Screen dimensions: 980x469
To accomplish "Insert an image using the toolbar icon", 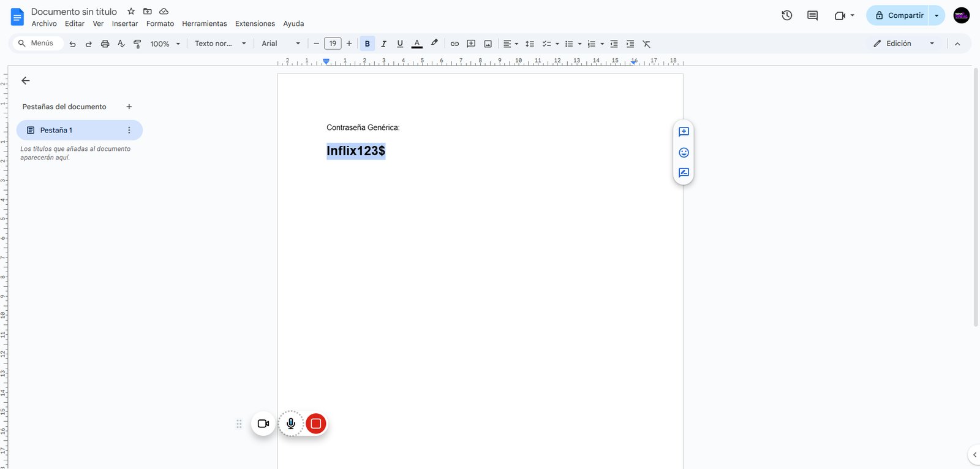I will click(488, 44).
